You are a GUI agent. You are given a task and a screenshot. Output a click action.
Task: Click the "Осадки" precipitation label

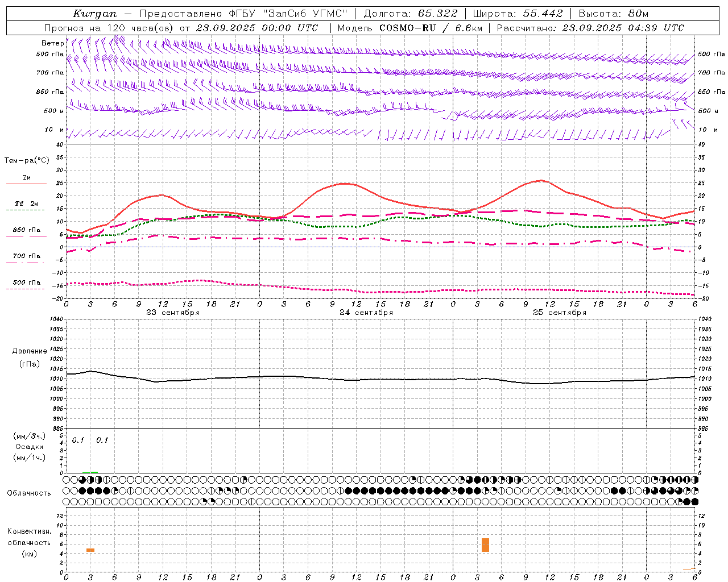tap(29, 447)
